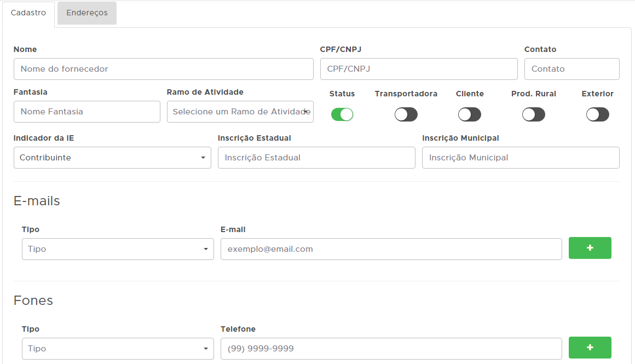635x364 pixels.
Task: Open the Ramo de Atividade dropdown
Action: tap(240, 112)
